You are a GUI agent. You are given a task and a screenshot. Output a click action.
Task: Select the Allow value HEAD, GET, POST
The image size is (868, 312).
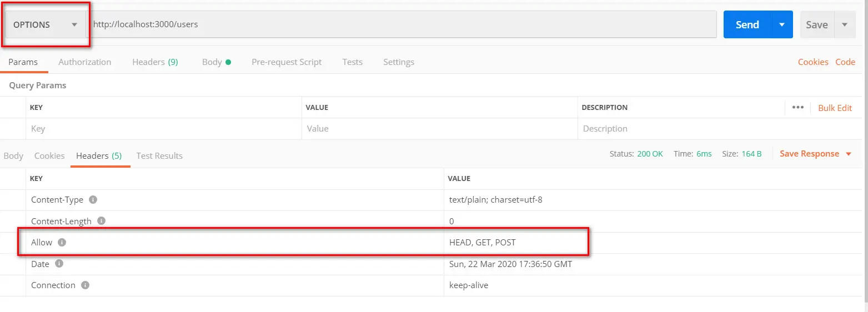click(483, 242)
